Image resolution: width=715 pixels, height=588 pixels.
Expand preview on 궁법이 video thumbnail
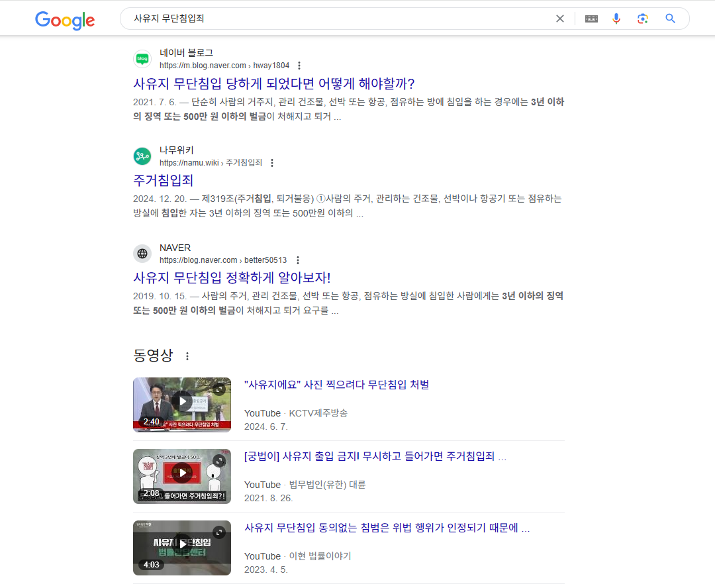(219, 461)
